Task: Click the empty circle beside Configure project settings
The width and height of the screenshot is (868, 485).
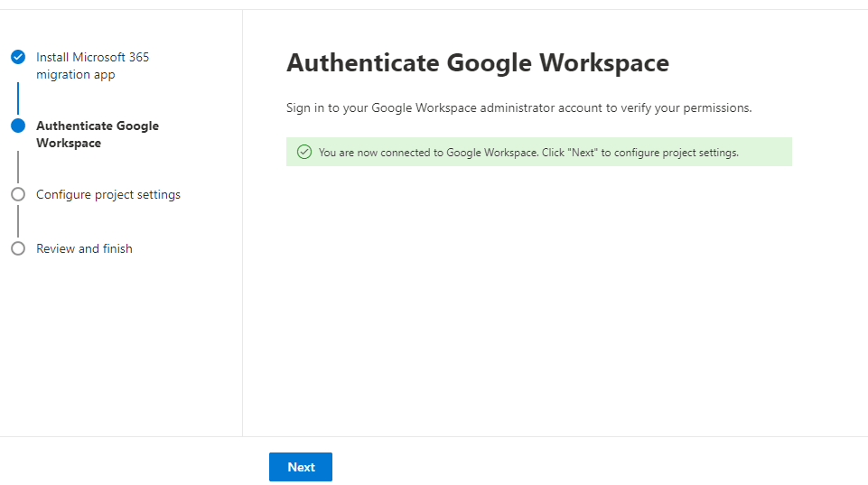Action: click(18, 194)
